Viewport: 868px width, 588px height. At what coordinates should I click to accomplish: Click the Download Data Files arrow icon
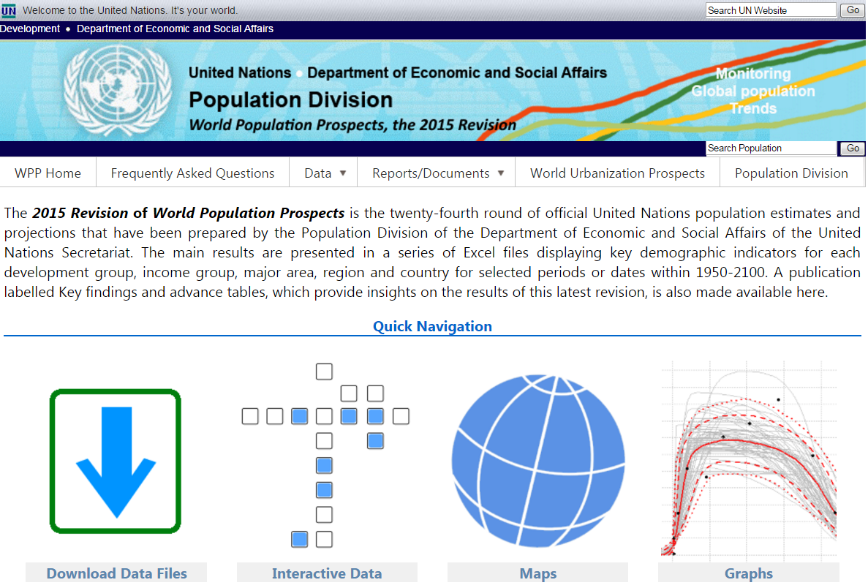click(115, 461)
